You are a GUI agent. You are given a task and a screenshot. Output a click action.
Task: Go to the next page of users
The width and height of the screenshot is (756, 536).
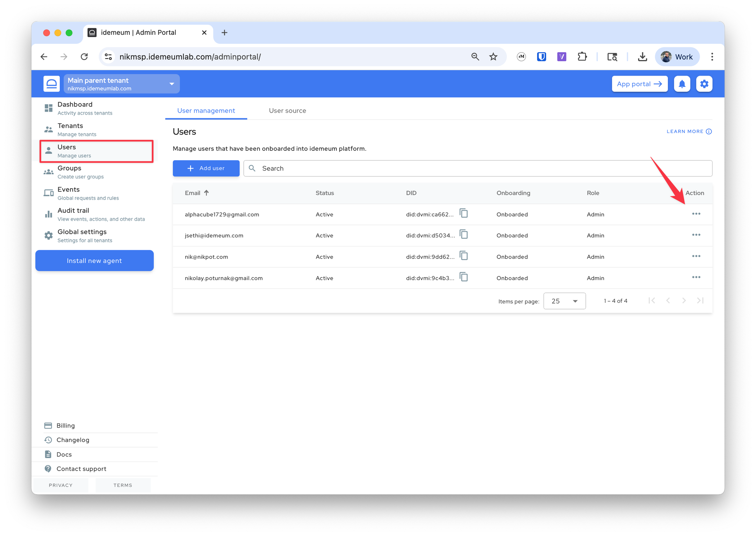pyautogui.click(x=684, y=301)
